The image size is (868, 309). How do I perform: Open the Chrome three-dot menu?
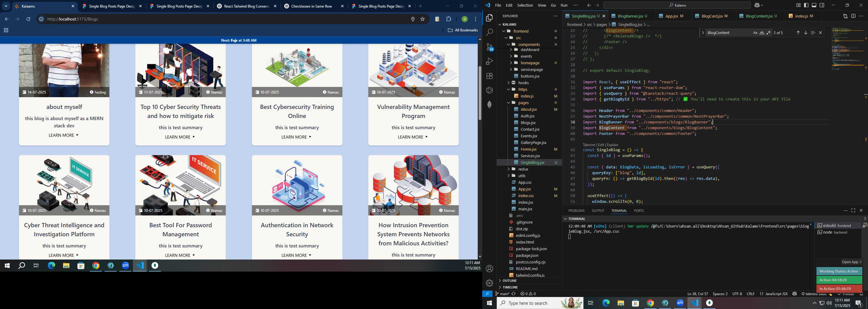[476, 19]
